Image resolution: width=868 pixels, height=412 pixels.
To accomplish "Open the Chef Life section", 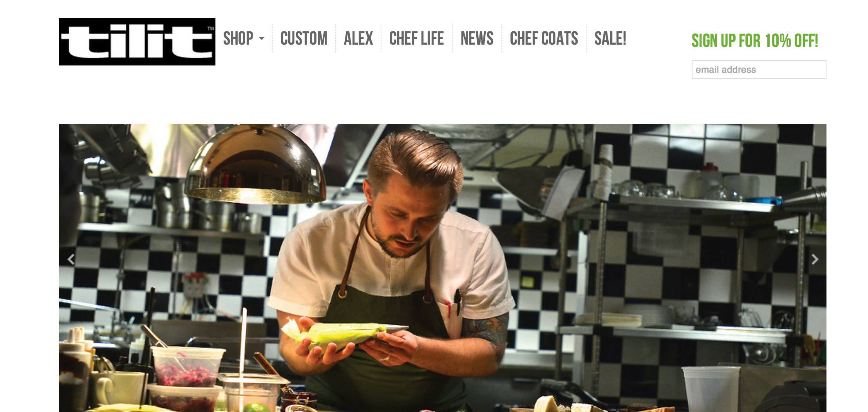I will pos(416,38).
